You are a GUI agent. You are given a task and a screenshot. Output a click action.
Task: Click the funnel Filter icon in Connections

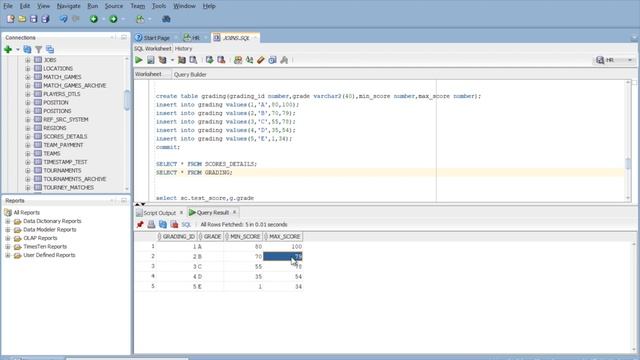coord(38,49)
